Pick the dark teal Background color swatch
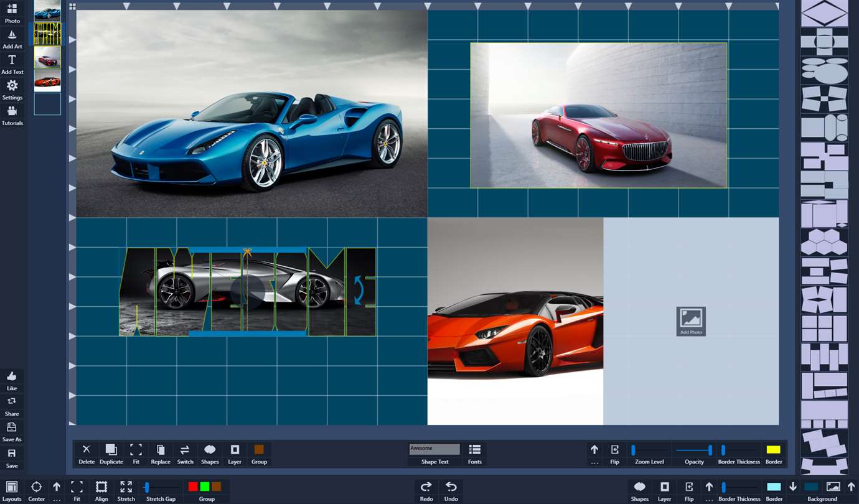The height and width of the screenshot is (504, 859). [x=811, y=487]
